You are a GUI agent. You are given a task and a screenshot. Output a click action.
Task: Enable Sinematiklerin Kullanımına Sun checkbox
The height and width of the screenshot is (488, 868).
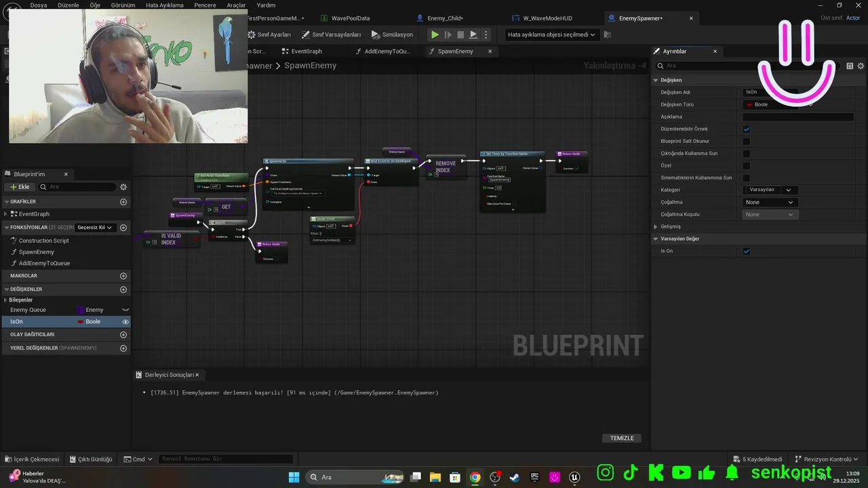[x=747, y=178]
